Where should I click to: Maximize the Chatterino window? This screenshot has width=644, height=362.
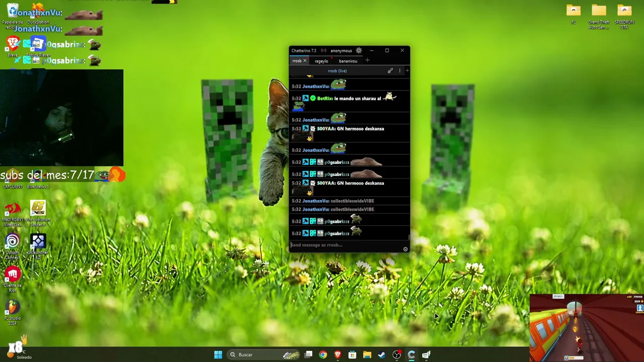pos(387,50)
